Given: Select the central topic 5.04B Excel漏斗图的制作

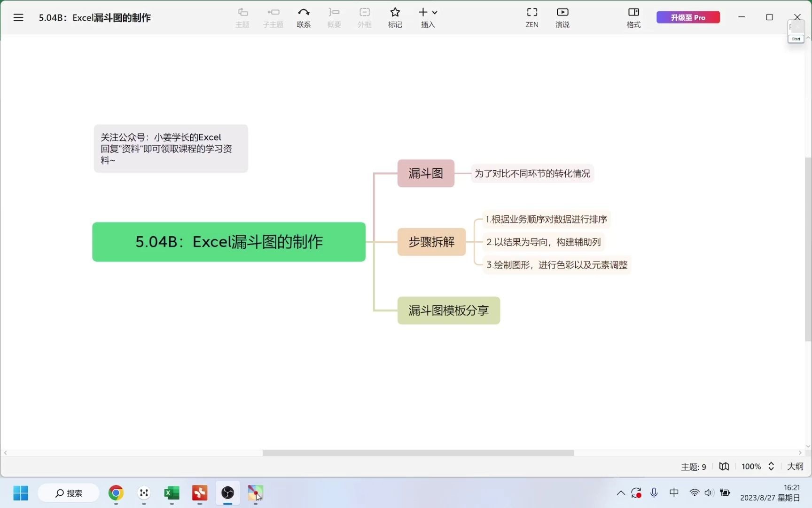Looking at the screenshot, I should click(229, 242).
